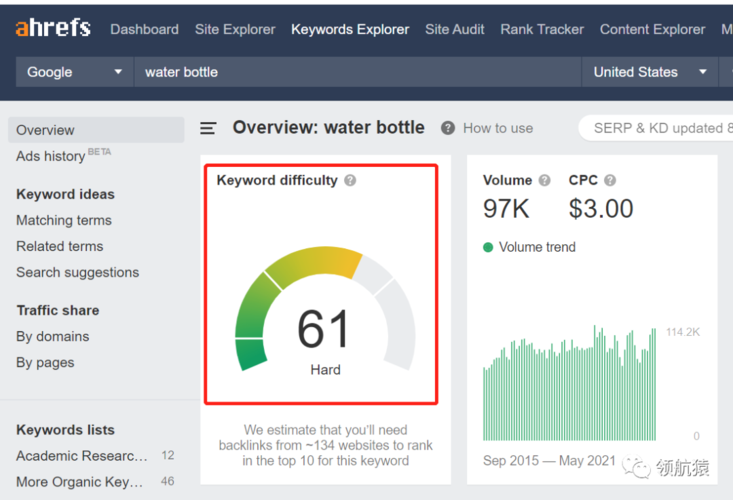Select Keywords Explorer tab

tap(350, 29)
